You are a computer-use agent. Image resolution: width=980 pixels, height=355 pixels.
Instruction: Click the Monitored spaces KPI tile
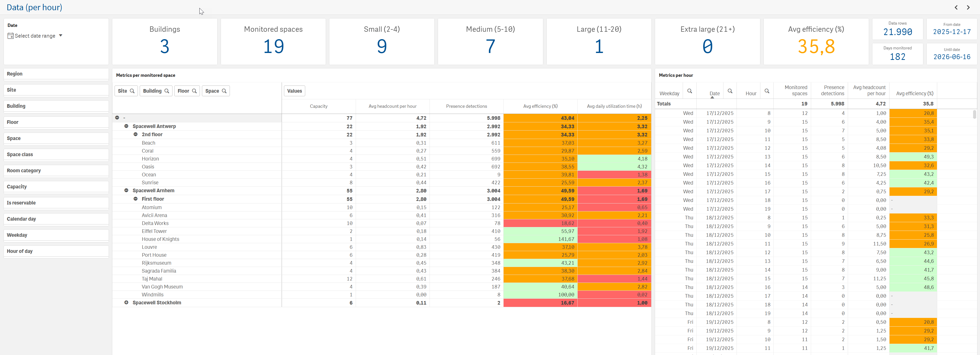tap(273, 41)
